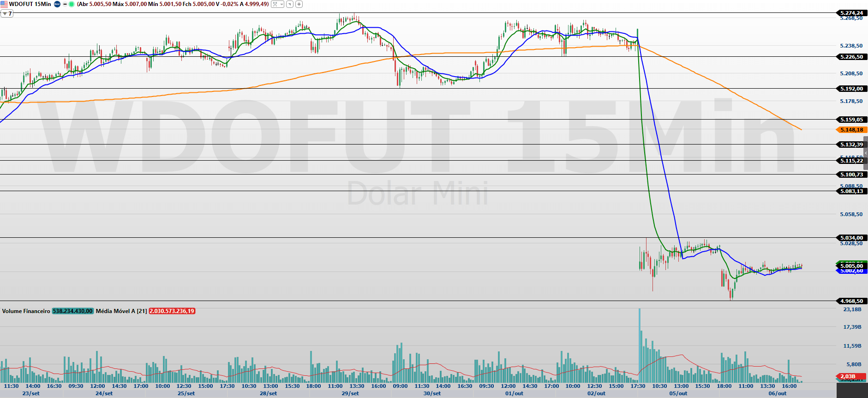
Task: Click the US flag icon beside WDOFUT
Action: click(x=4, y=4)
